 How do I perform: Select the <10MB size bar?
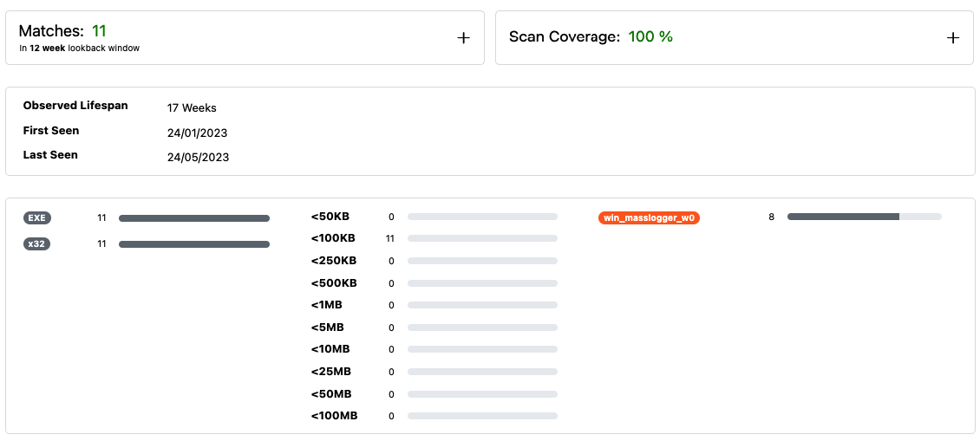tap(482, 349)
